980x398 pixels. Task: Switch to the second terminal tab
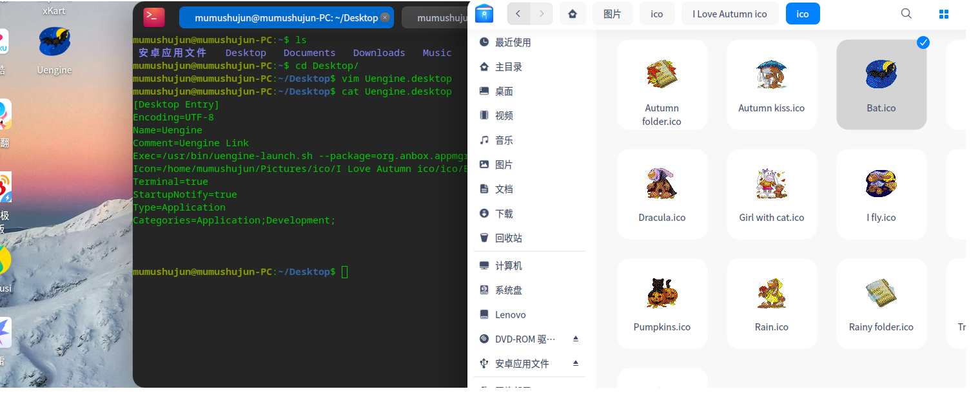tap(436, 17)
